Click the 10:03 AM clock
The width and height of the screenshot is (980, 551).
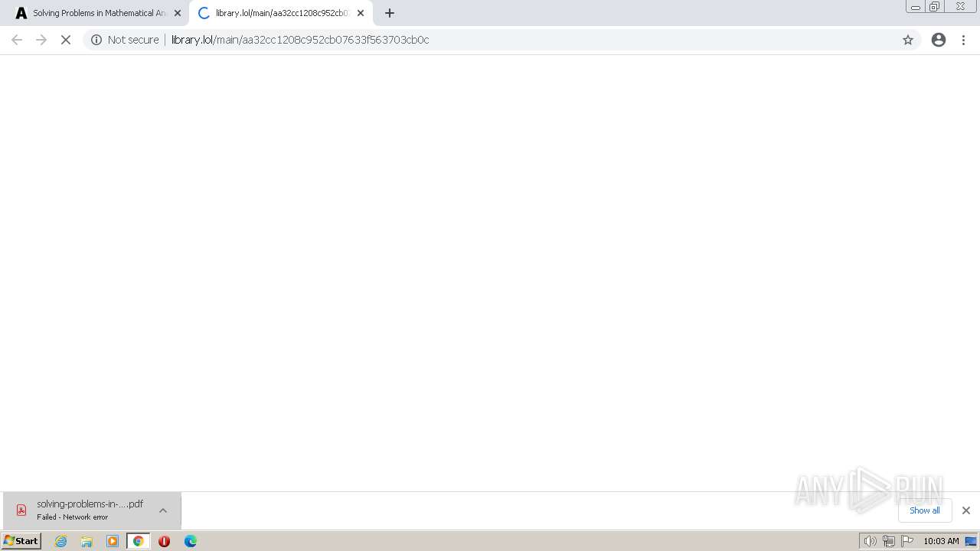(941, 541)
